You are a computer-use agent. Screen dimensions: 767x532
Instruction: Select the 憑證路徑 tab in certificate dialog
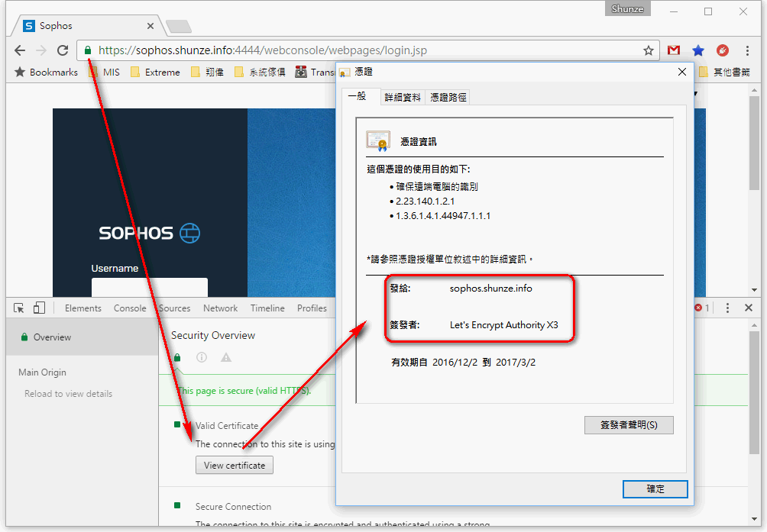click(x=448, y=97)
